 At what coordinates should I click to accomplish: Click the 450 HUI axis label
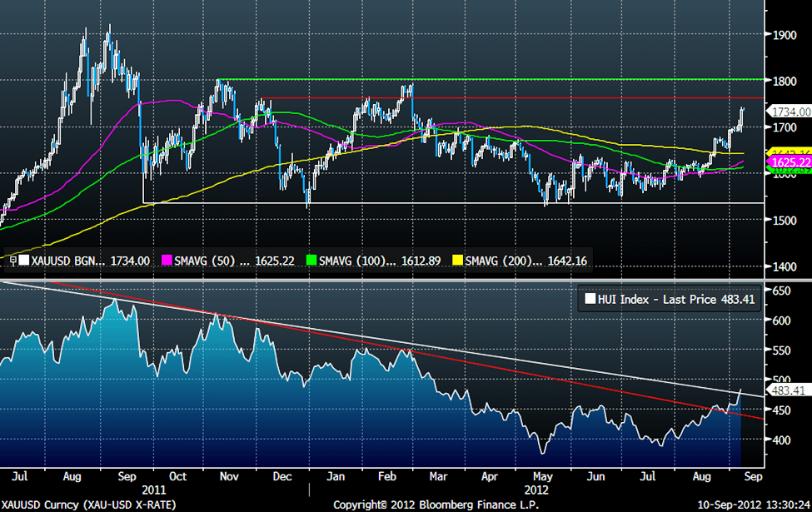click(781, 410)
